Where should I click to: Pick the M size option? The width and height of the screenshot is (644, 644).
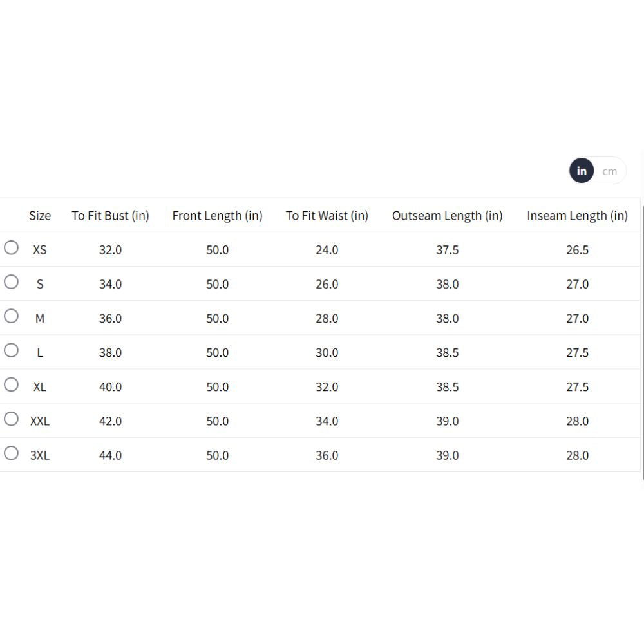coord(11,316)
